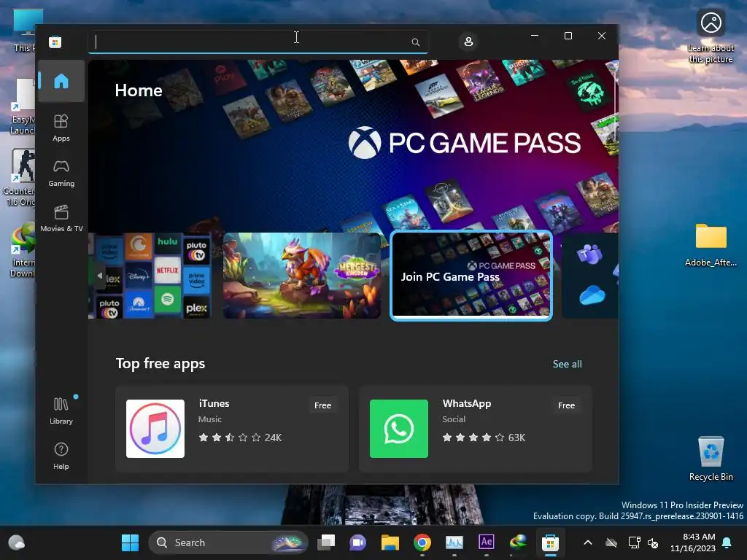
Task: Click the taskbar Search box
Action: point(228,542)
